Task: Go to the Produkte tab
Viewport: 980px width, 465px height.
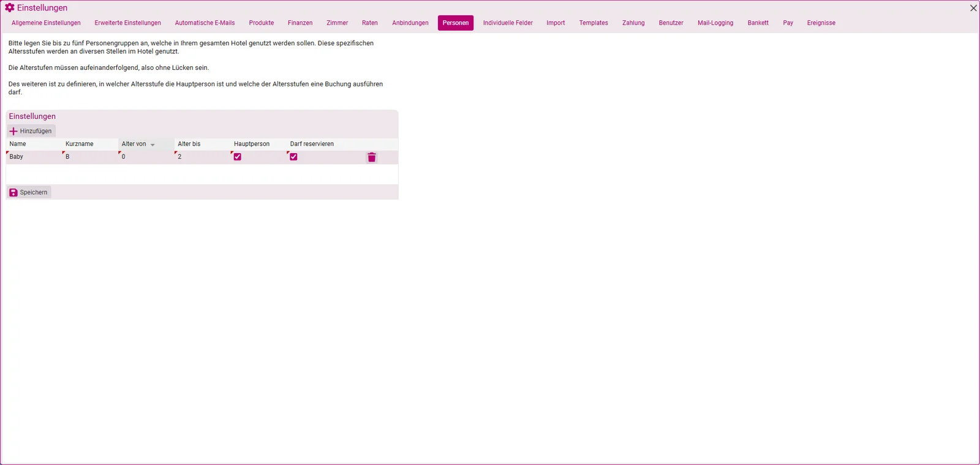Action: pos(262,23)
